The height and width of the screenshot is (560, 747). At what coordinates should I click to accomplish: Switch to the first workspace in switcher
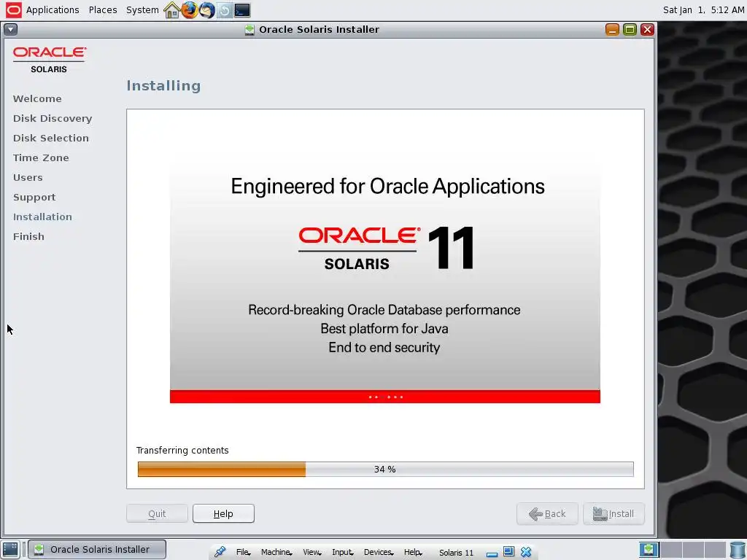[x=649, y=550]
